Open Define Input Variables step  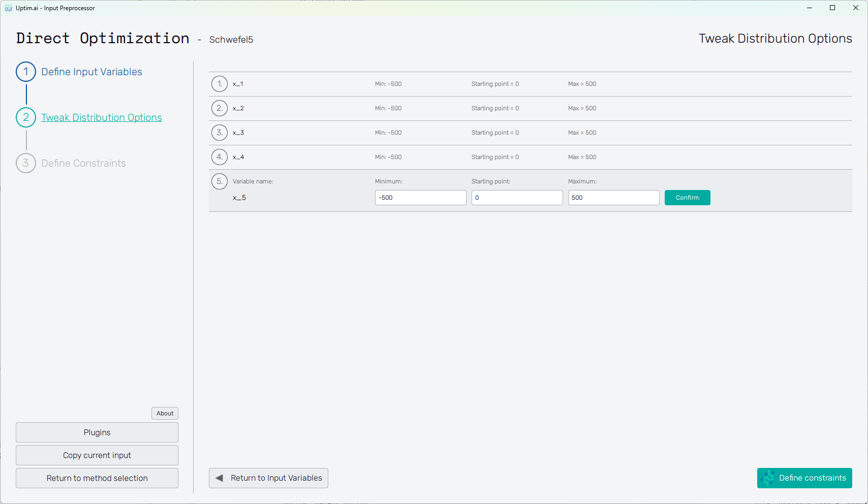[x=91, y=72]
